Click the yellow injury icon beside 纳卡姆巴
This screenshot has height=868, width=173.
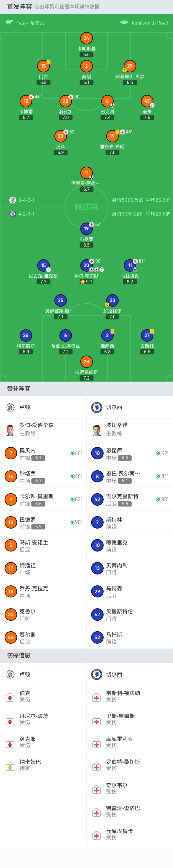[x=10, y=767]
